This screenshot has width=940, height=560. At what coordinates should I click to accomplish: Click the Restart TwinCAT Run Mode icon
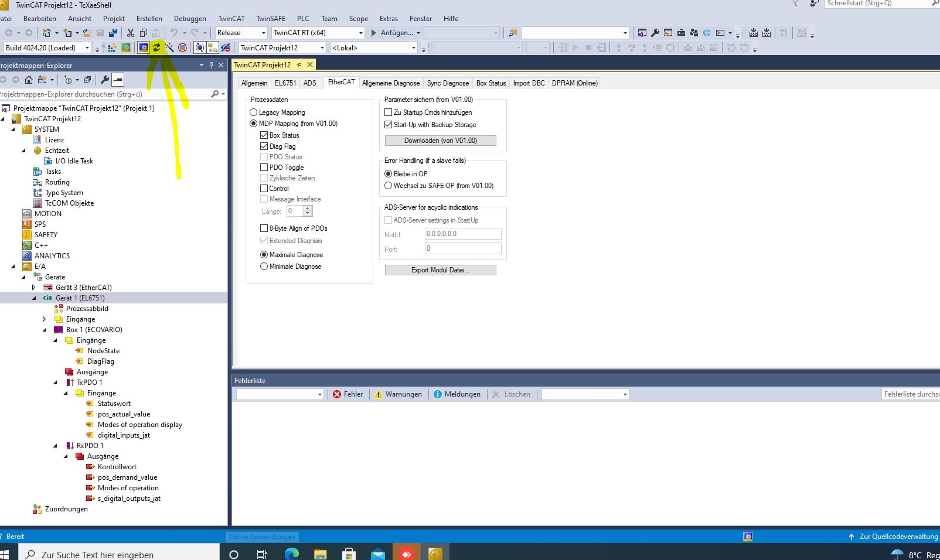pyautogui.click(x=126, y=47)
